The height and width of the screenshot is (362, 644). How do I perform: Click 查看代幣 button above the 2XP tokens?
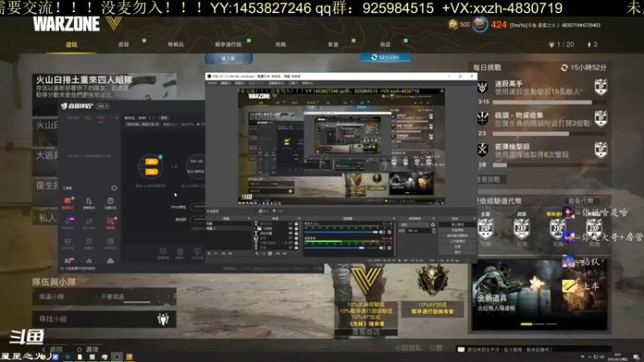point(580,200)
